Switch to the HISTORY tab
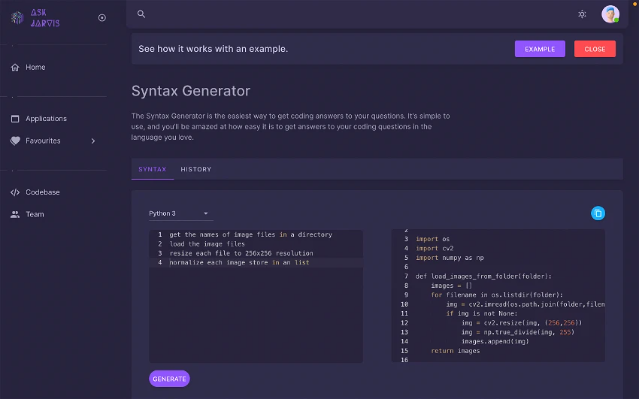 196,169
